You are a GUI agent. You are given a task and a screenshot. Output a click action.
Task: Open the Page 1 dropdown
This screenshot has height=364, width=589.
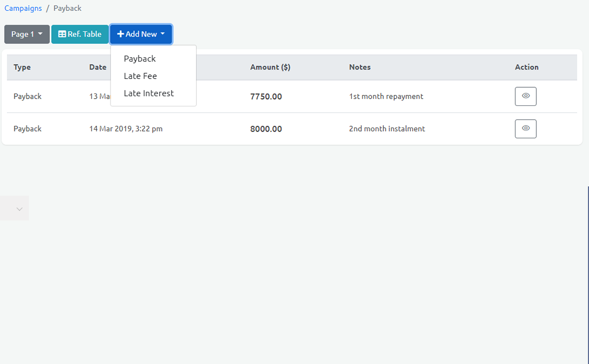27,34
